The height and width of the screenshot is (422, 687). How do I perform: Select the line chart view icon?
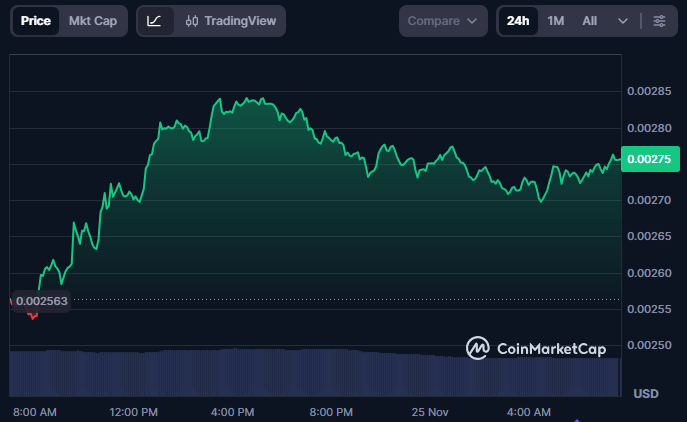(155, 21)
